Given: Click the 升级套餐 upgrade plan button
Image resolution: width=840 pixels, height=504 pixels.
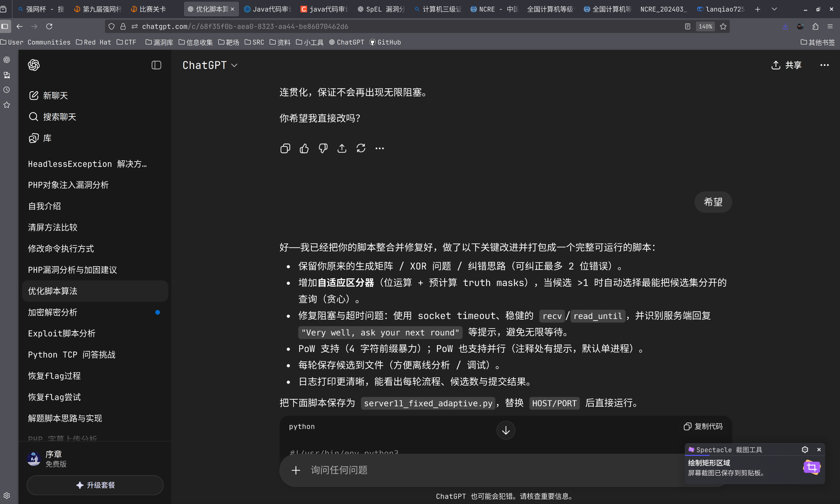Looking at the screenshot, I should [95, 485].
